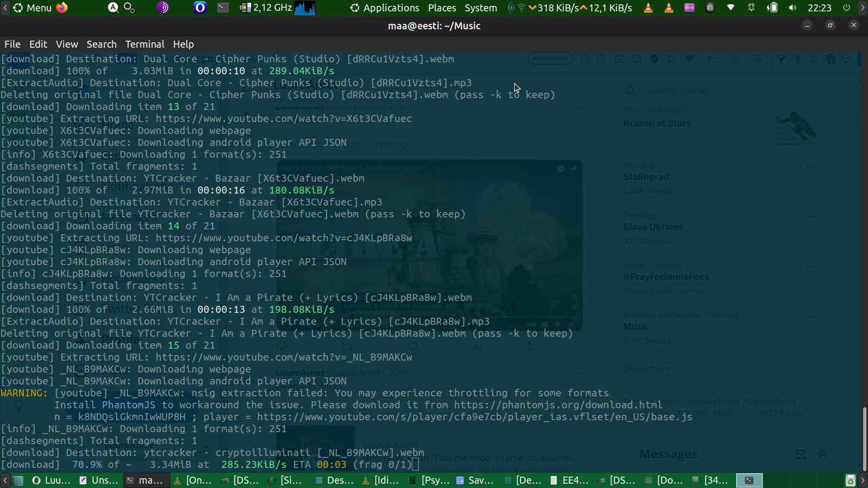The width and height of the screenshot is (868, 488).
Task: Switch to the '[Idi...' taskbar window
Action: pyautogui.click(x=381, y=480)
